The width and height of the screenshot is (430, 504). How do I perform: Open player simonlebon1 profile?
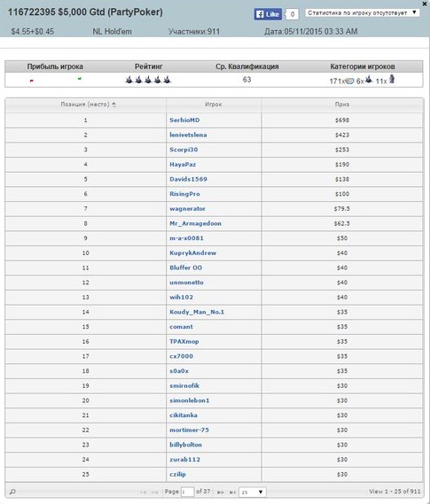pos(190,400)
